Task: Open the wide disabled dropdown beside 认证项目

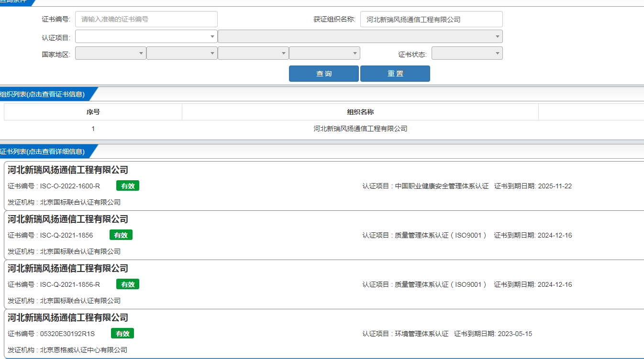Action: [360, 36]
